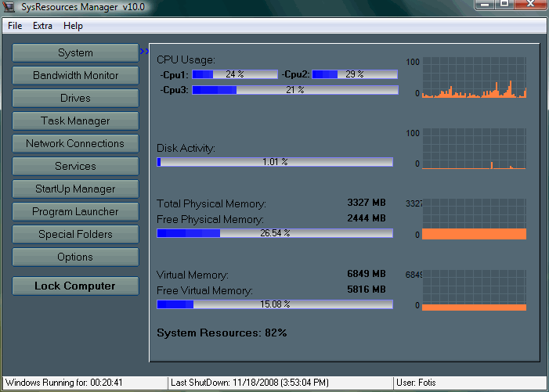Viewport: 549px width, 392px height.
Task: Open the Task Manager section
Action: [76, 121]
